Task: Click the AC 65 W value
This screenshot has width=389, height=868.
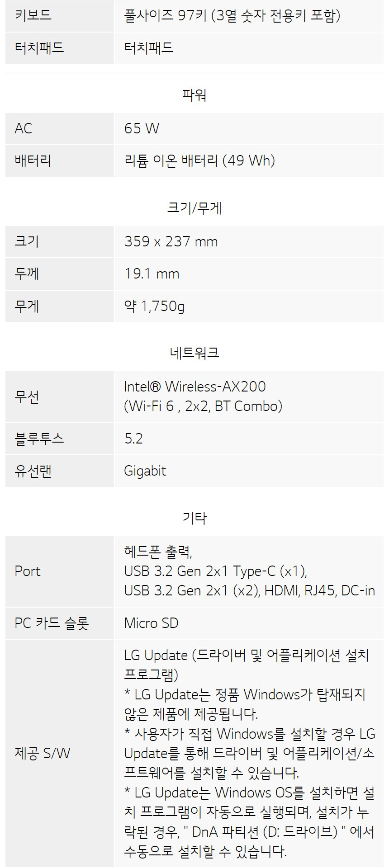Action: coord(142,128)
